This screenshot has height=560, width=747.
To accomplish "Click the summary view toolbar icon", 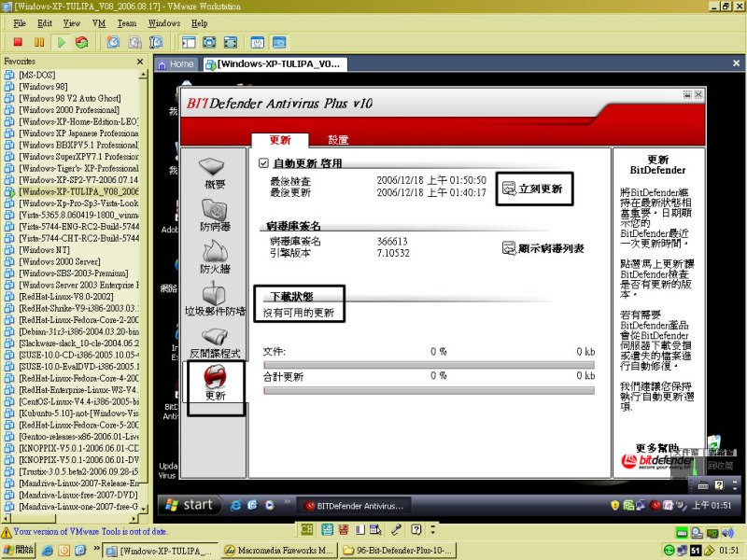I will [258, 42].
